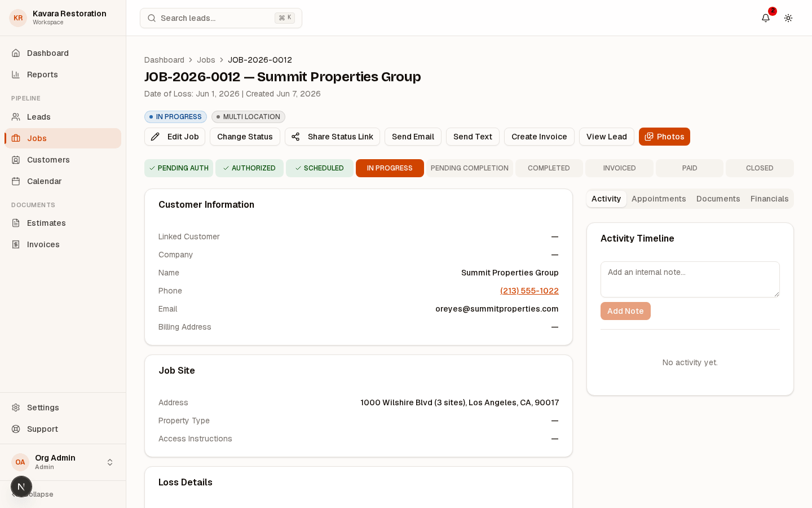The width and height of the screenshot is (812, 508).
Task: Open Invoices in the sidebar
Action: [63, 244]
